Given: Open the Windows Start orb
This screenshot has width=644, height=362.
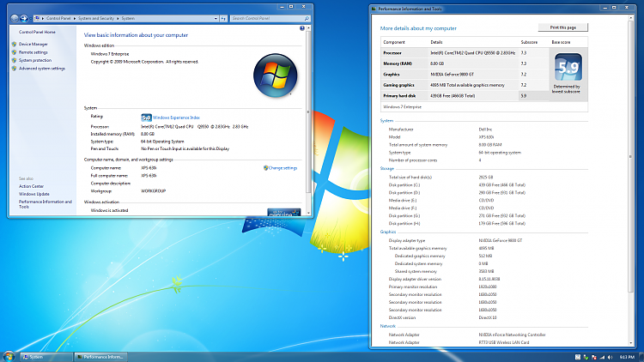Looking at the screenshot, I should 9,356.
